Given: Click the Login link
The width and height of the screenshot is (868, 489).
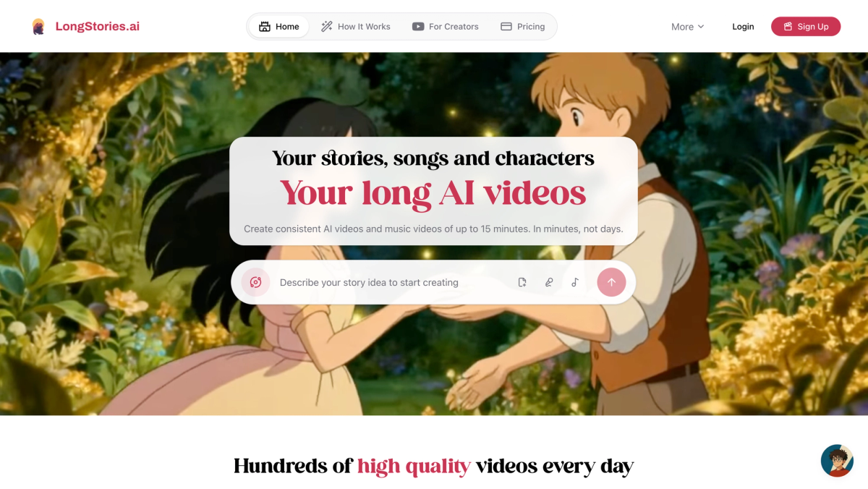Looking at the screenshot, I should pos(743,27).
